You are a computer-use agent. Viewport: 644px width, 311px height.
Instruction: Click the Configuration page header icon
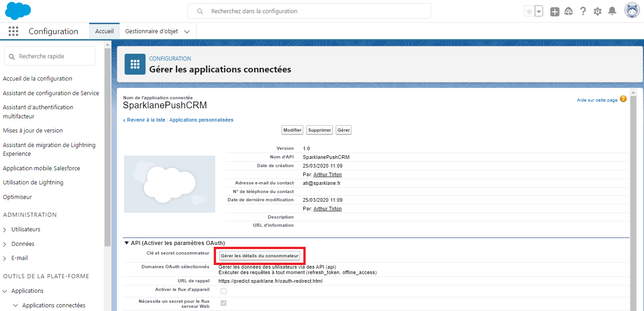coord(135,64)
